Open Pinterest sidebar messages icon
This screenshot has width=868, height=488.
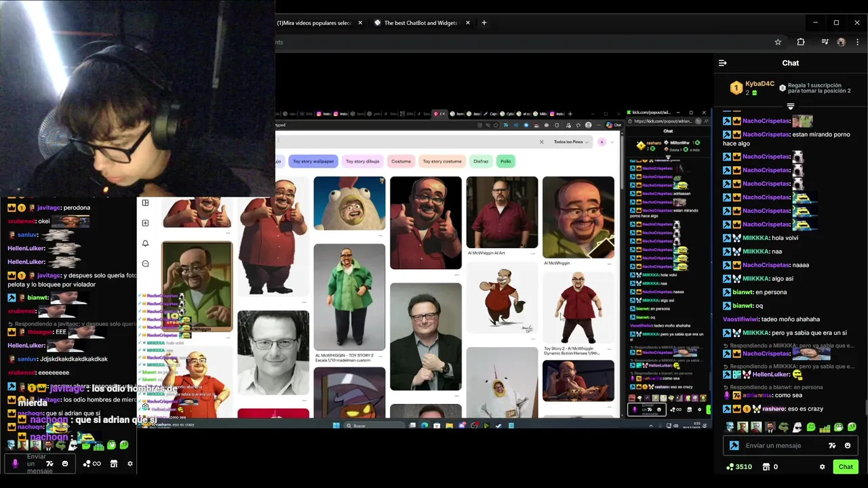point(145,264)
